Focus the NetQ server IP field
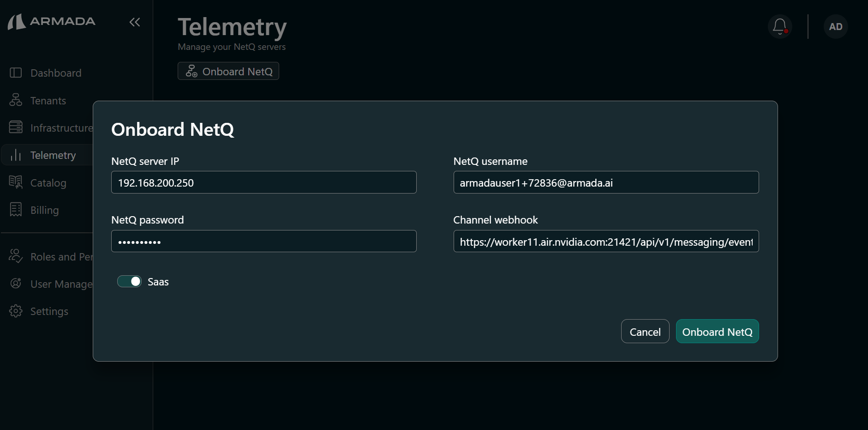Screen dimensions: 868x430 [264, 182]
